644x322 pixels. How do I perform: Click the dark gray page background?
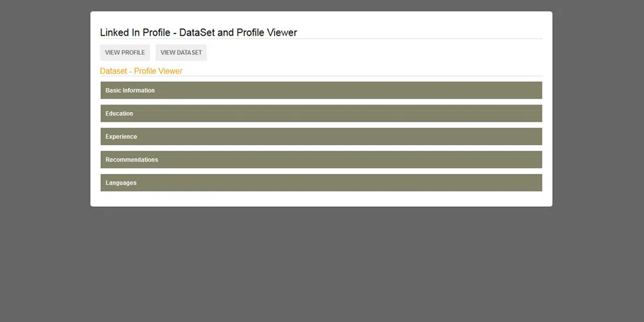(322, 263)
